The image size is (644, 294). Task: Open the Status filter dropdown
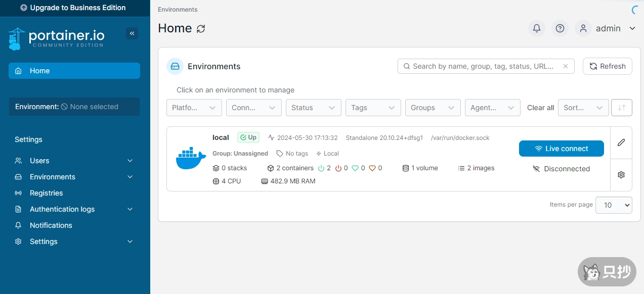click(x=313, y=108)
